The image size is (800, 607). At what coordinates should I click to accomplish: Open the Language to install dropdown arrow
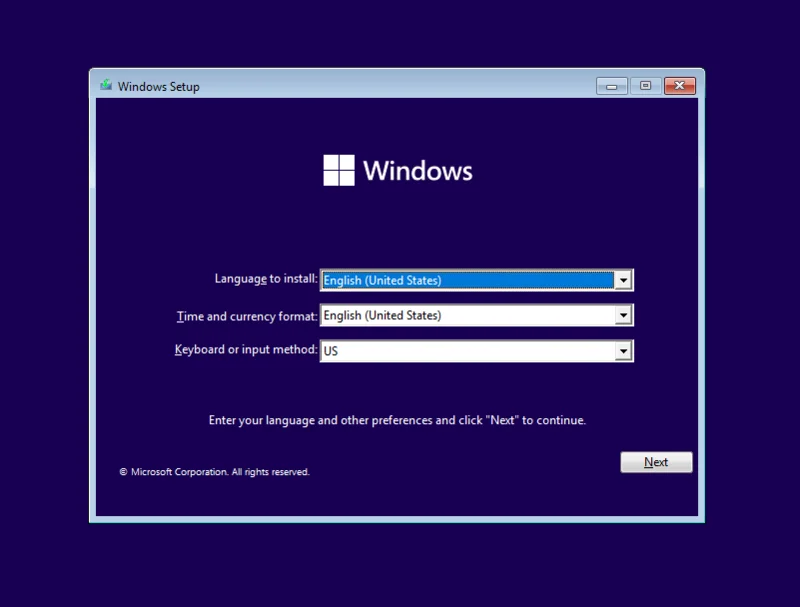(x=622, y=280)
